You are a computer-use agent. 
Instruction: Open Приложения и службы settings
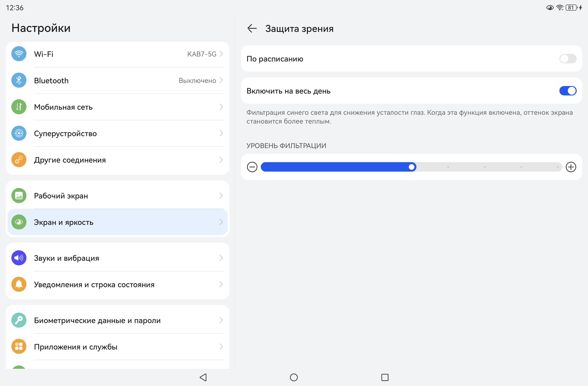pyautogui.click(x=117, y=347)
